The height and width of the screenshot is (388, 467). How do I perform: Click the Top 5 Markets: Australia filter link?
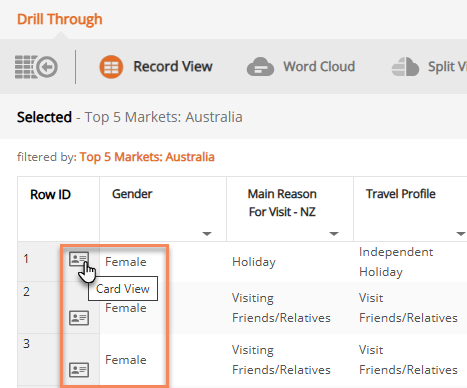tap(147, 157)
